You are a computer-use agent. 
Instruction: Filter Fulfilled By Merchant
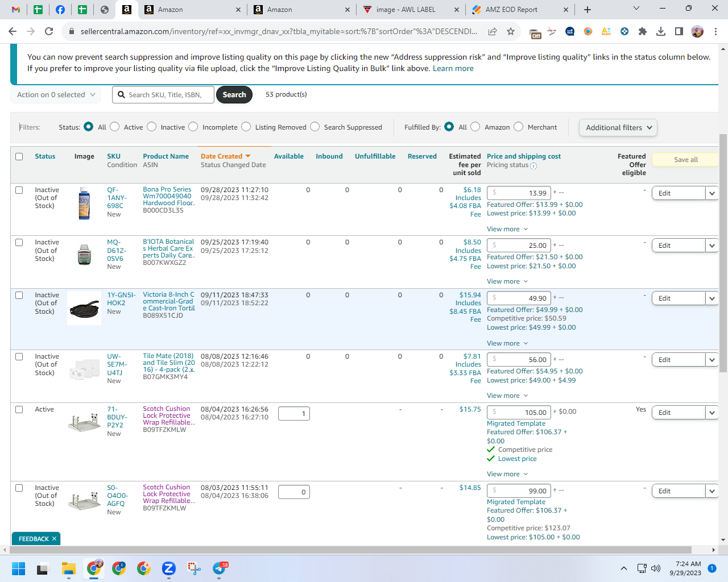pyautogui.click(x=519, y=127)
